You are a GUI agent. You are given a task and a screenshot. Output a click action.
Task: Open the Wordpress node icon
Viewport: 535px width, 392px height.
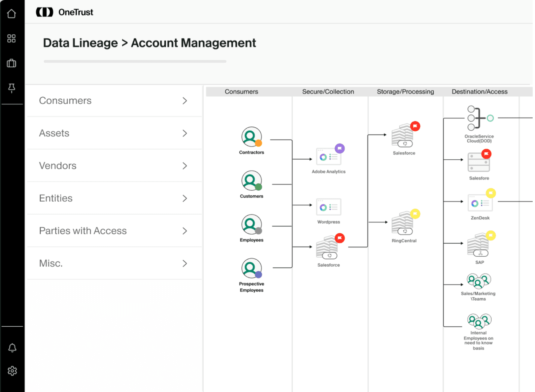click(328, 207)
